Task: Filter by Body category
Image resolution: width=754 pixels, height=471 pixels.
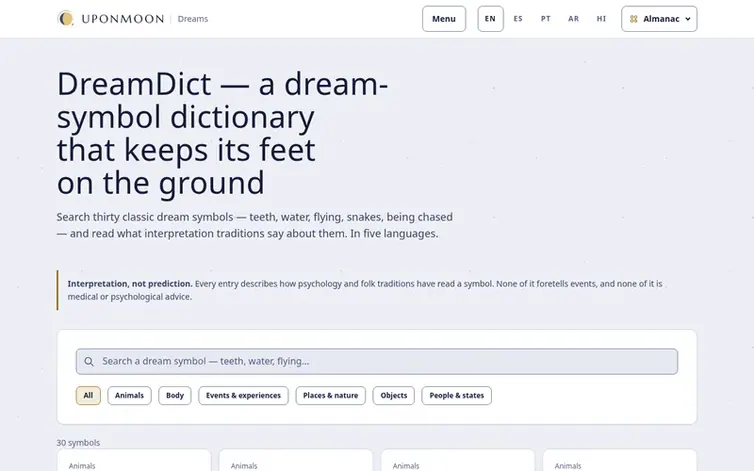Action: pyautogui.click(x=175, y=395)
